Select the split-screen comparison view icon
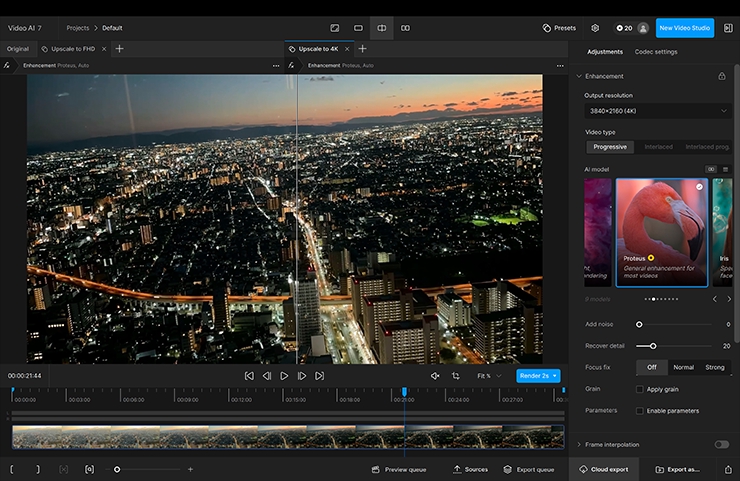This screenshot has height=481, width=740. tap(381, 28)
